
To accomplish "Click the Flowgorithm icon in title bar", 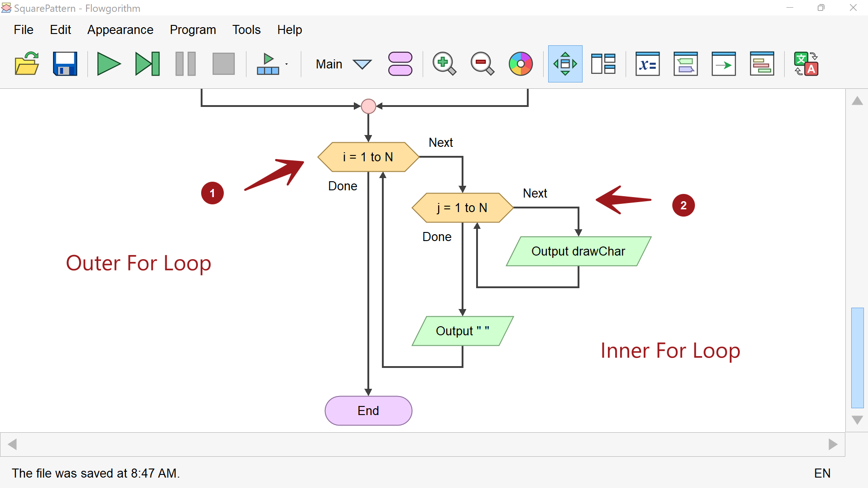I will [6, 8].
